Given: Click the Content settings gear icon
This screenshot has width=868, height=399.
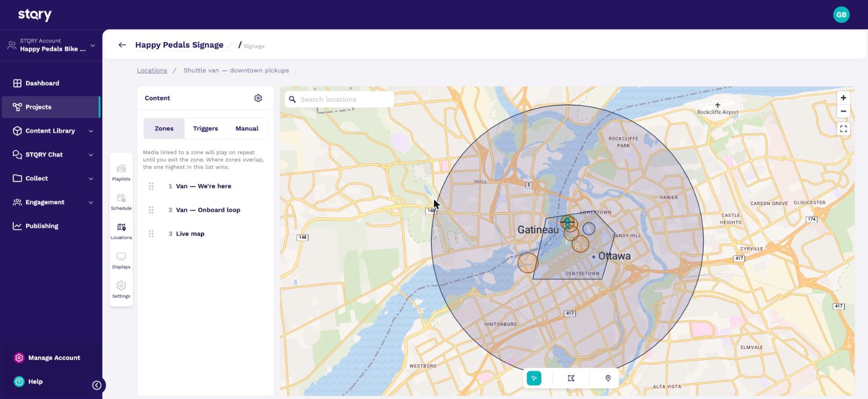Looking at the screenshot, I should click(x=258, y=98).
